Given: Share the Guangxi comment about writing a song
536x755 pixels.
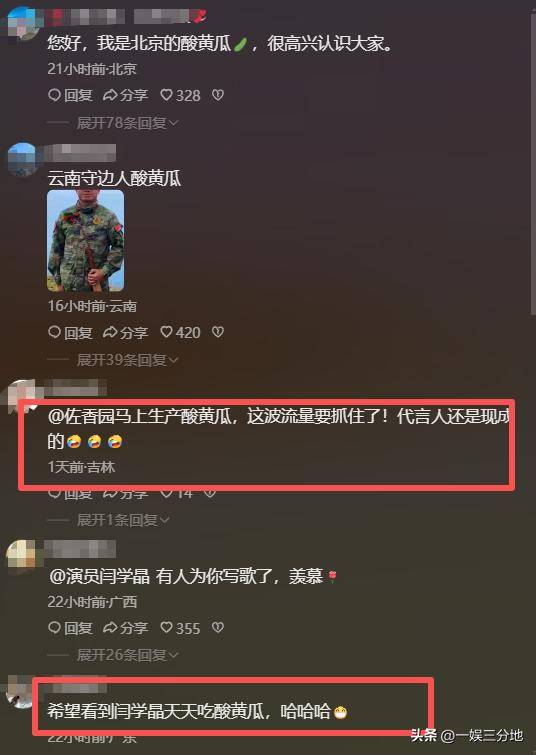Looking at the screenshot, I should (125, 628).
